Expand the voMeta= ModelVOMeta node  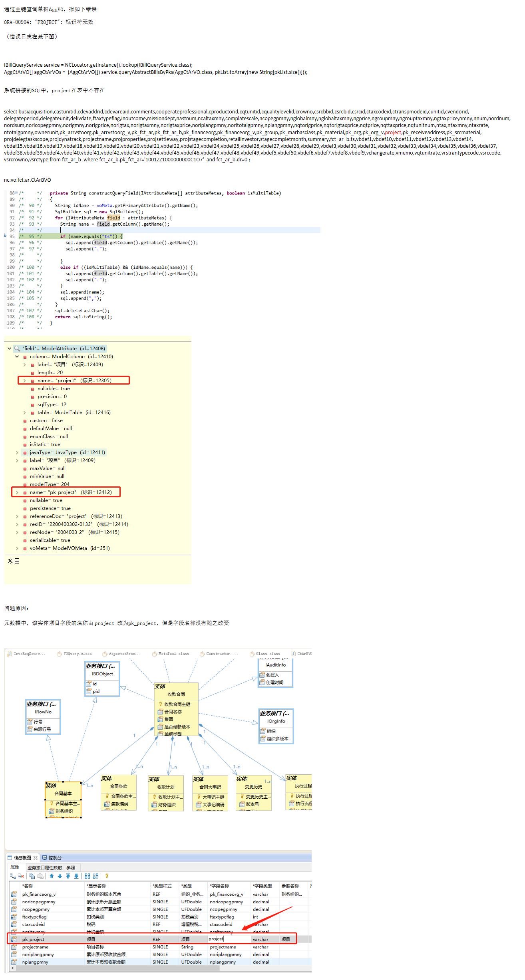[x=17, y=548]
